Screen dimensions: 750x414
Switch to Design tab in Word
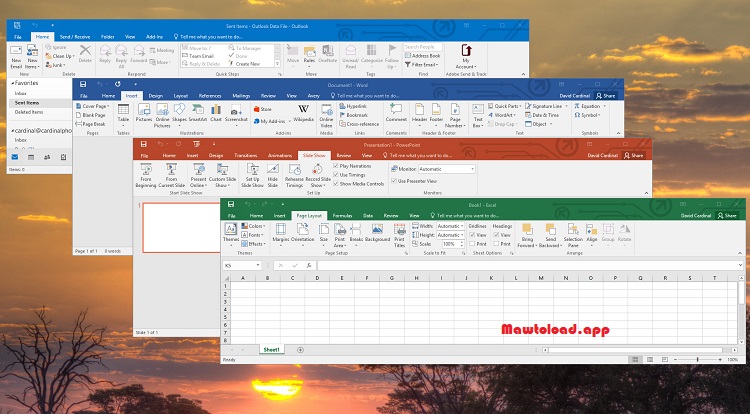pyautogui.click(x=155, y=96)
